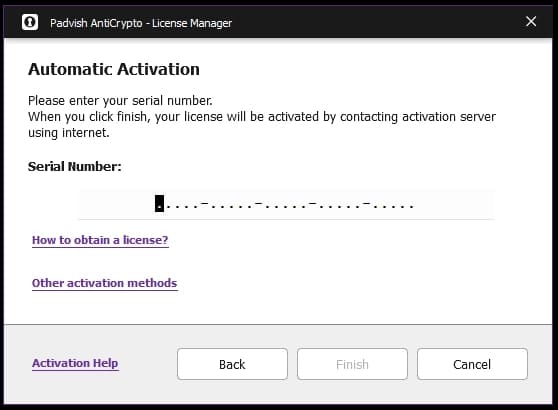
Task: Open the Activation Help link
Action: [x=75, y=363]
